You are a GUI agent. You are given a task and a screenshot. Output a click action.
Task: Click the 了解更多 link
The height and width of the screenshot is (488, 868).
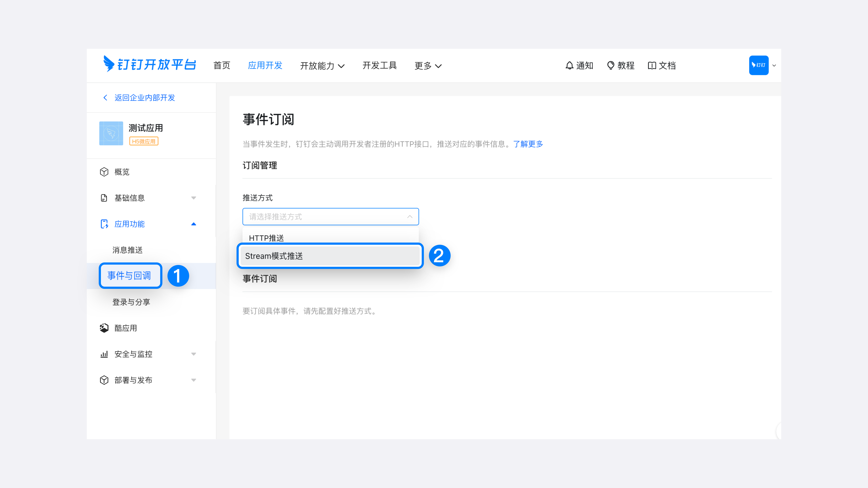pyautogui.click(x=528, y=144)
